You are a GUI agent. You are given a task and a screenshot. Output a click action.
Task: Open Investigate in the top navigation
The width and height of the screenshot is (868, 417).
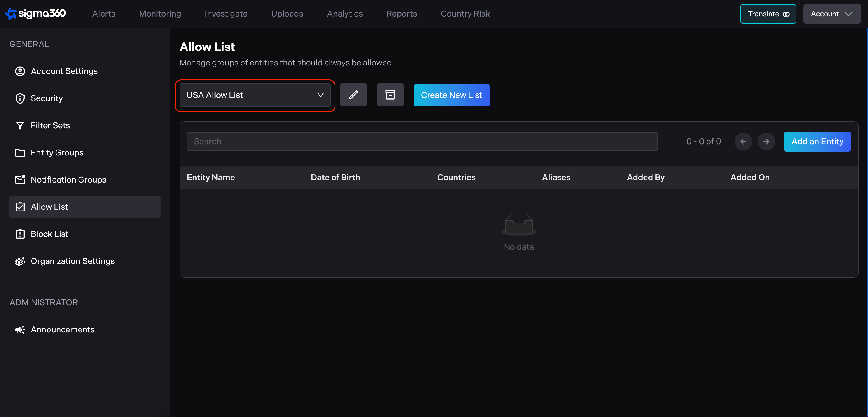(226, 14)
